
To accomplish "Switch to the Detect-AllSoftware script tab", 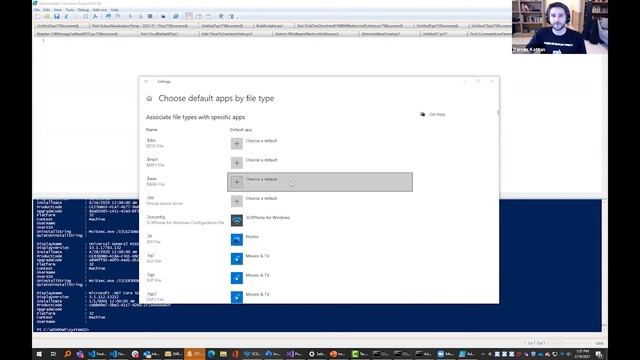I will 315,34.
